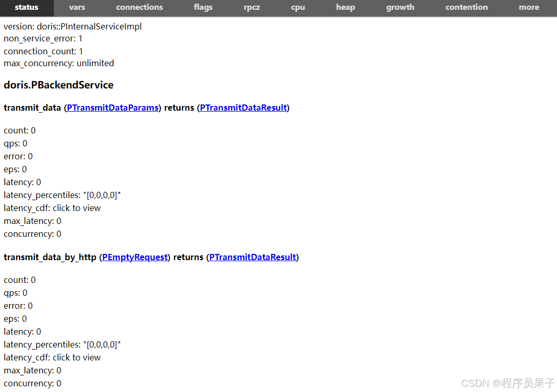Viewport: 557px width, 392px height.
Task: Click concurrency: 0 under transmit_data
Action: (x=33, y=234)
